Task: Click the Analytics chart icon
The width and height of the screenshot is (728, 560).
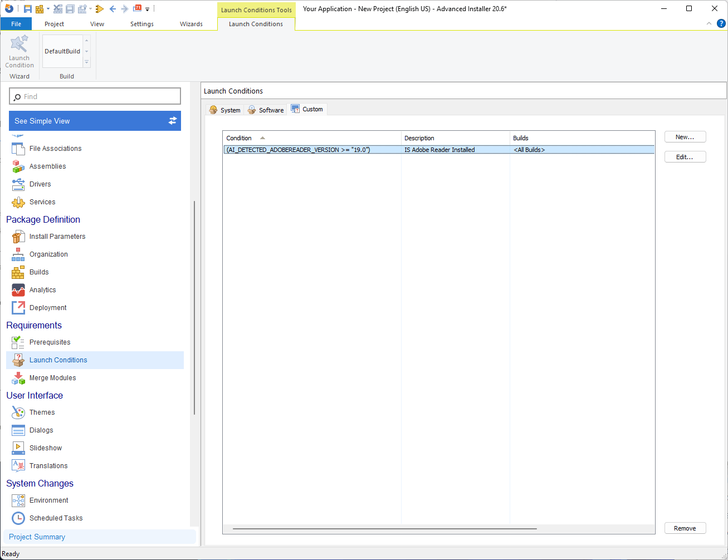Action: click(18, 290)
